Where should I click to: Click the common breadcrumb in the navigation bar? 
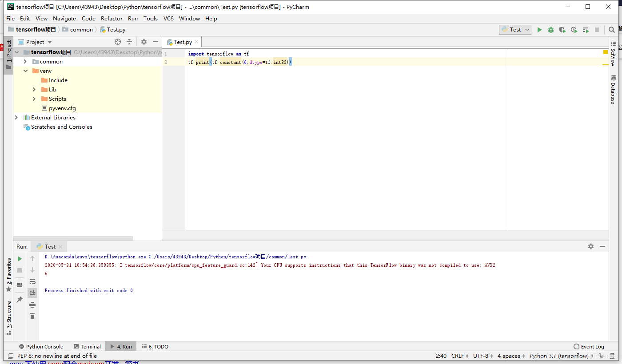point(78,30)
